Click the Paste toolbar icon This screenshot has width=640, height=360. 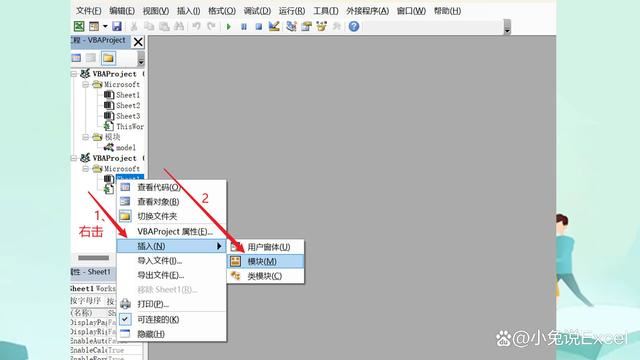pyautogui.click(x=164, y=27)
